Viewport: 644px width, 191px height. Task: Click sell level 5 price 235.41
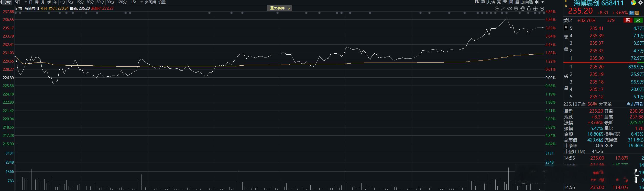597,28
